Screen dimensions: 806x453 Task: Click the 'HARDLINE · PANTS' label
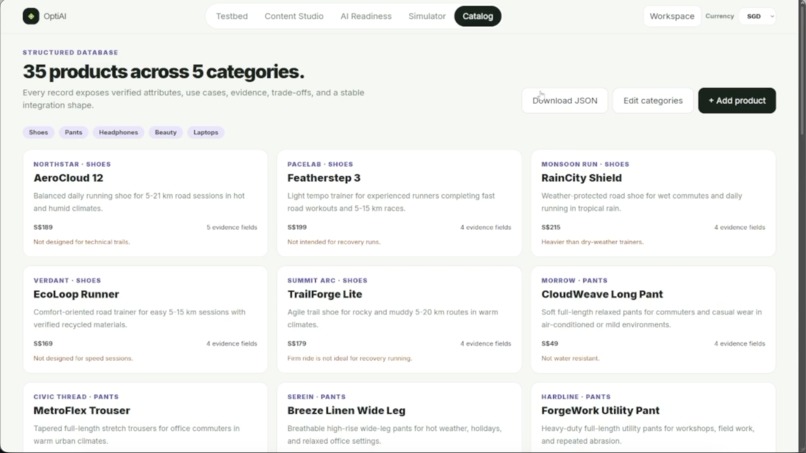(576, 396)
